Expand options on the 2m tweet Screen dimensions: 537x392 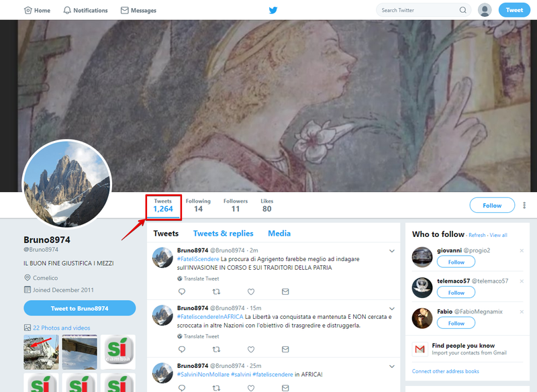click(x=392, y=251)
